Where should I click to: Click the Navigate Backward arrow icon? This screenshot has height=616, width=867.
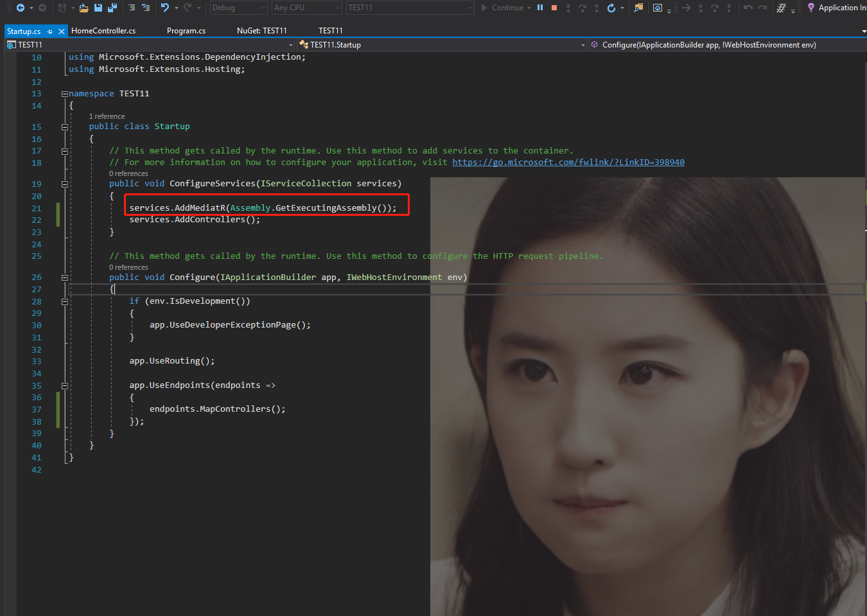21,8
